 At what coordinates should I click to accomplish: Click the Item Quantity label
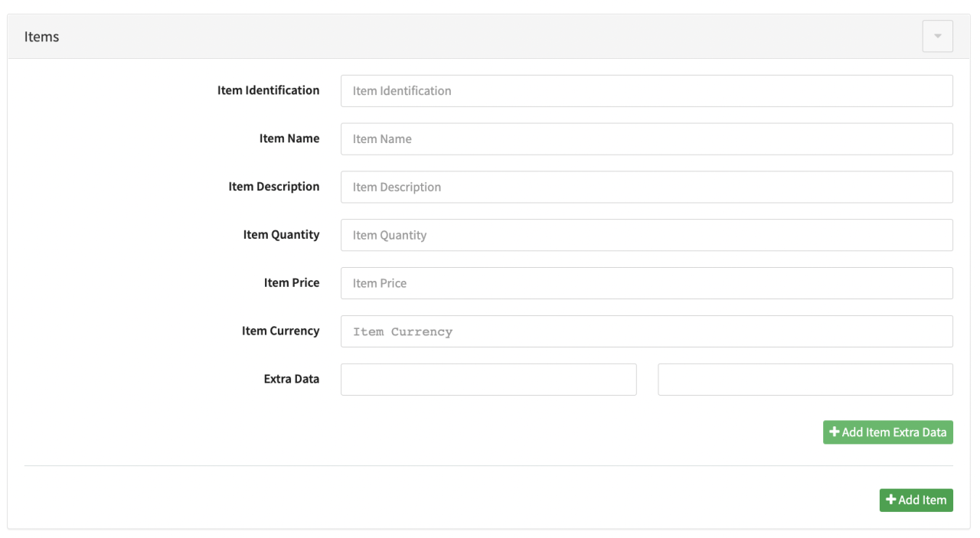[281, 235]
